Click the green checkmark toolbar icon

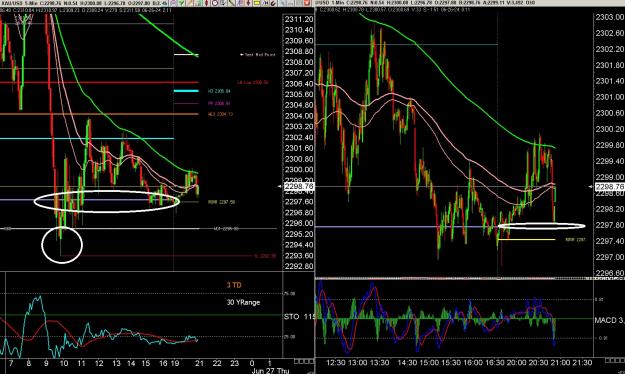181,3
